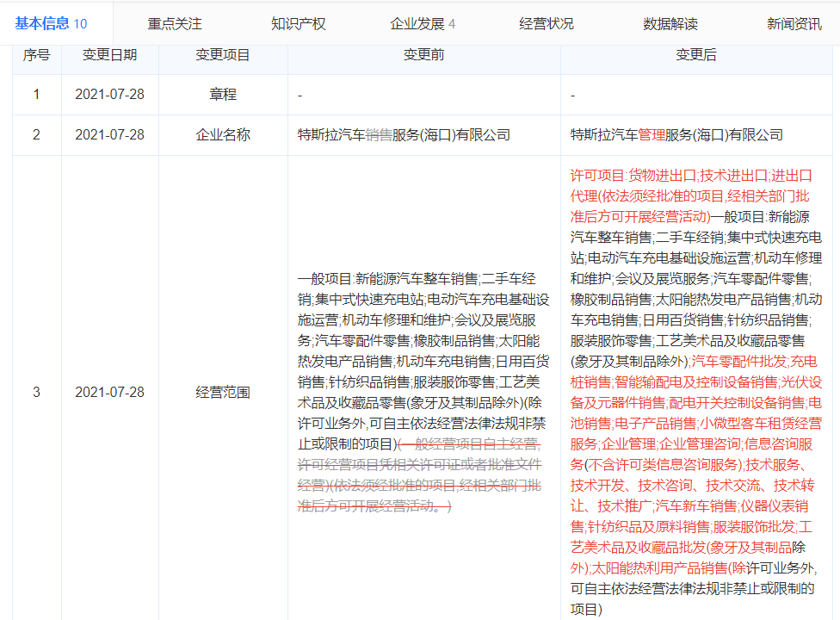This screenshot has height=620, width=840.
Task: Click the 经营范围 before-change text
Action: tap(423, 393)
